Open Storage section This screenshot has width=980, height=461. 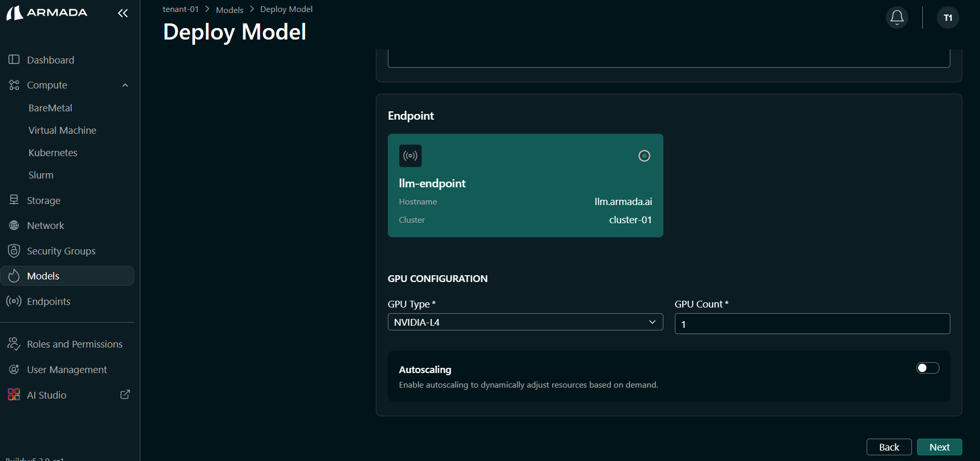click(x=44, y=200)
